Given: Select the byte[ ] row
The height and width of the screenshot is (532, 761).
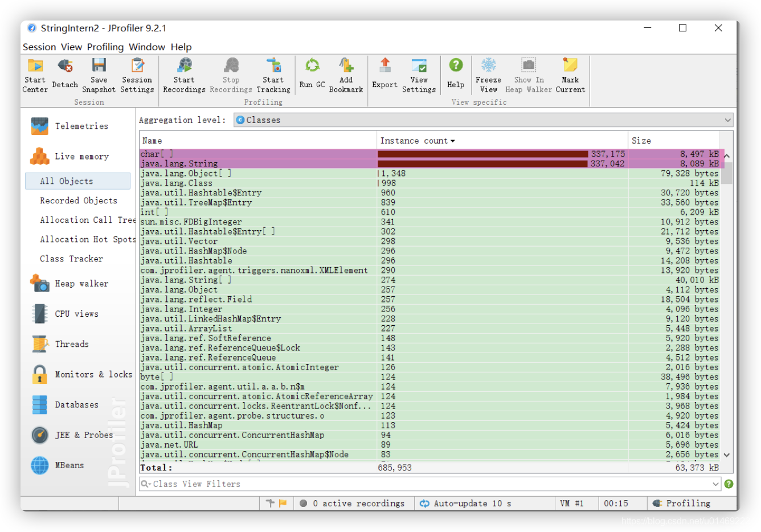Looking at the screenshot, I should pos(429,377).
